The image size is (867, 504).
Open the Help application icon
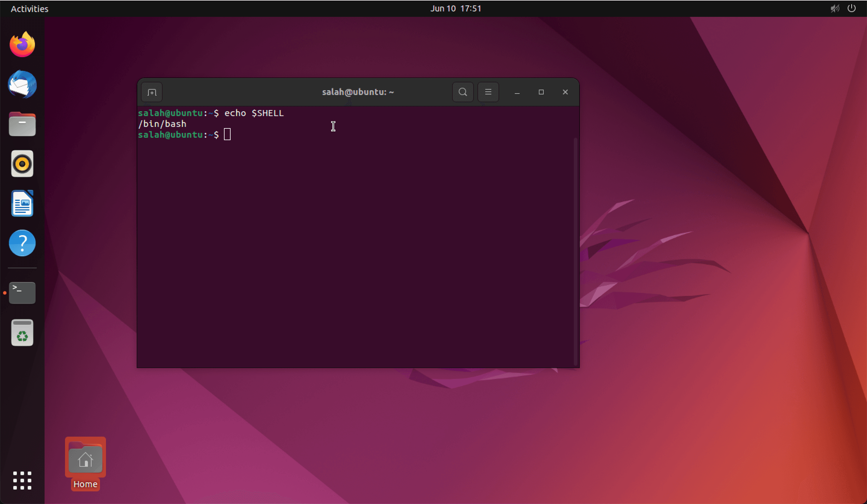22,243
